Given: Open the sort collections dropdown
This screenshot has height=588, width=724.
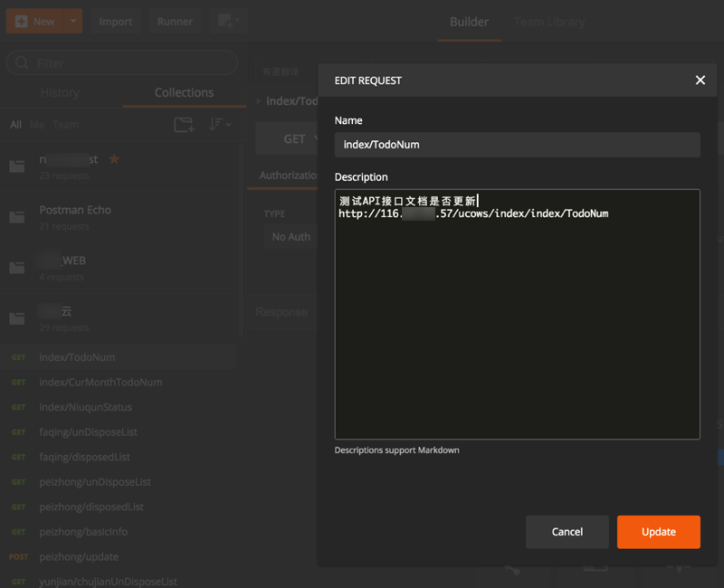Looking at the screenshot, I should pos(219,124).
